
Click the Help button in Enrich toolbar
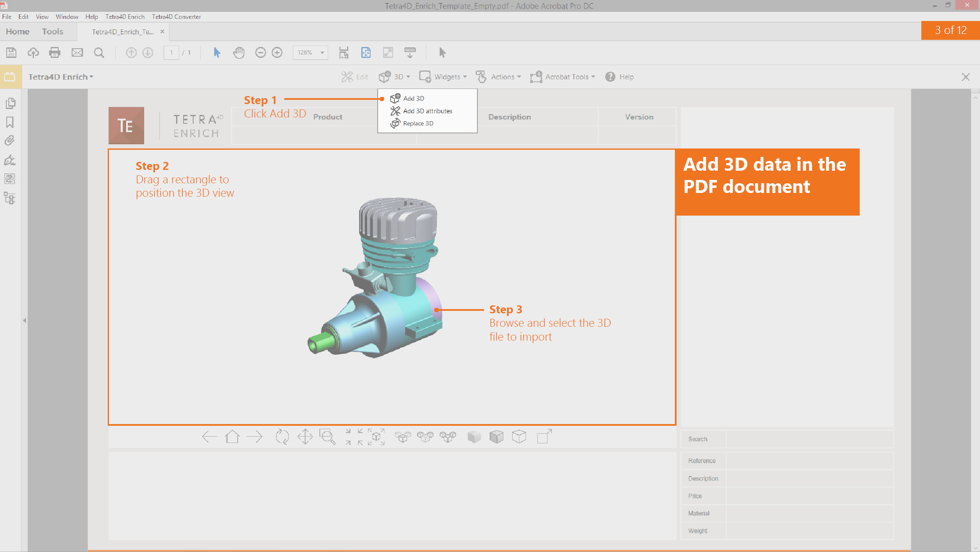pyautogui.click(x=620, y=77)
